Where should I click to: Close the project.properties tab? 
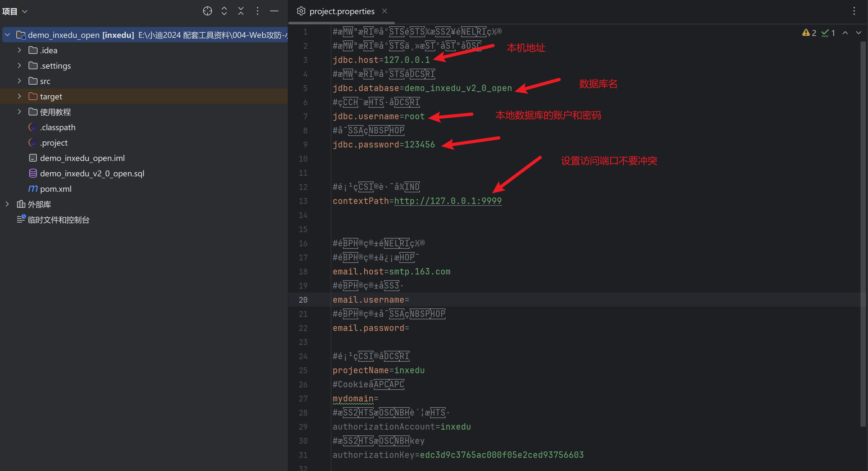[385, 11]
